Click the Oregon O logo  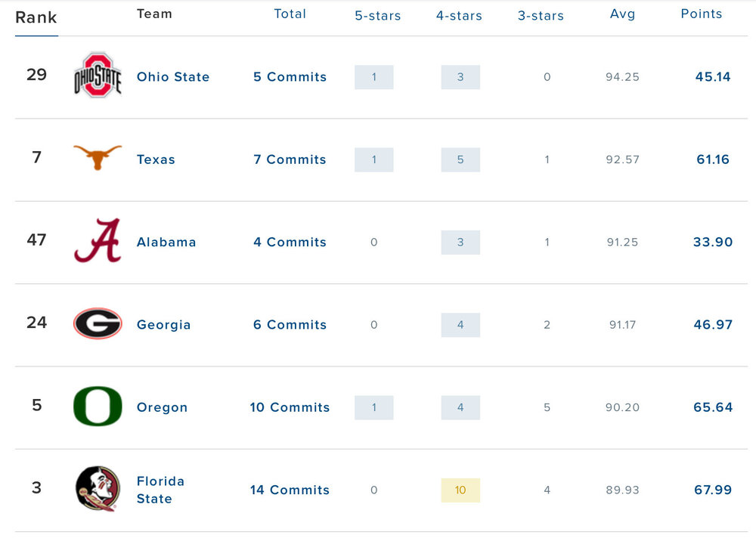click(98, 406)
